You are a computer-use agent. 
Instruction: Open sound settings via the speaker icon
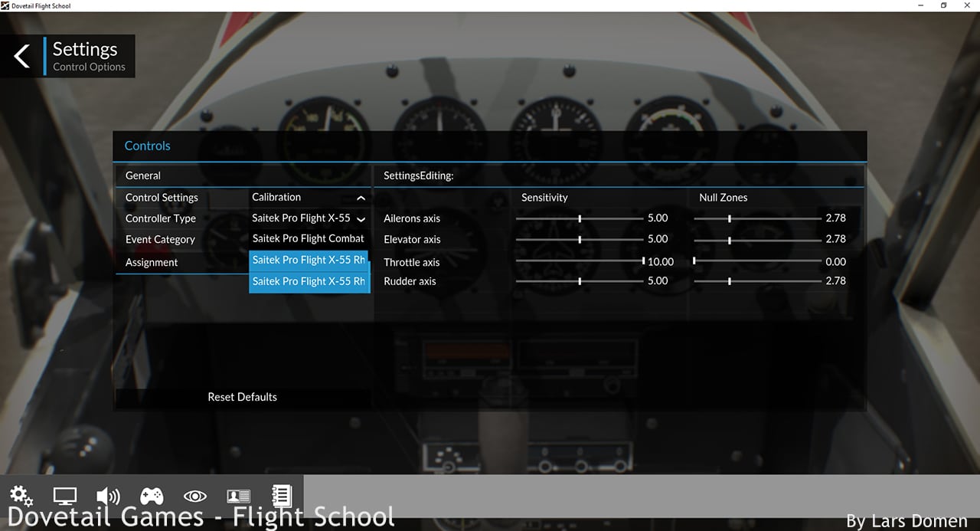pyautogui.click(x=108, y=496)
